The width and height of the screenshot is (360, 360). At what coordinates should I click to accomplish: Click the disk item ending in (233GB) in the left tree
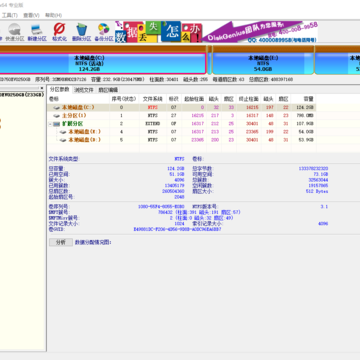(x=22, y=95)
